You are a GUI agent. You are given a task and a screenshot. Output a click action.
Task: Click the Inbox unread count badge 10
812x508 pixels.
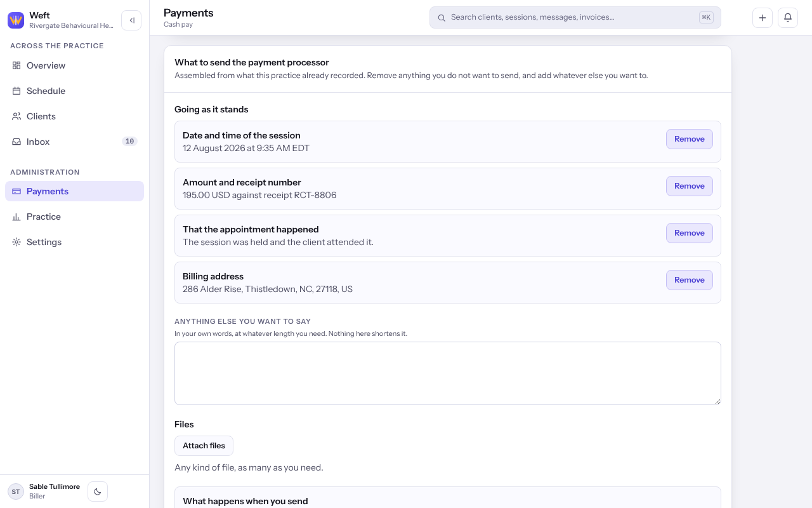tap(129, 142)
